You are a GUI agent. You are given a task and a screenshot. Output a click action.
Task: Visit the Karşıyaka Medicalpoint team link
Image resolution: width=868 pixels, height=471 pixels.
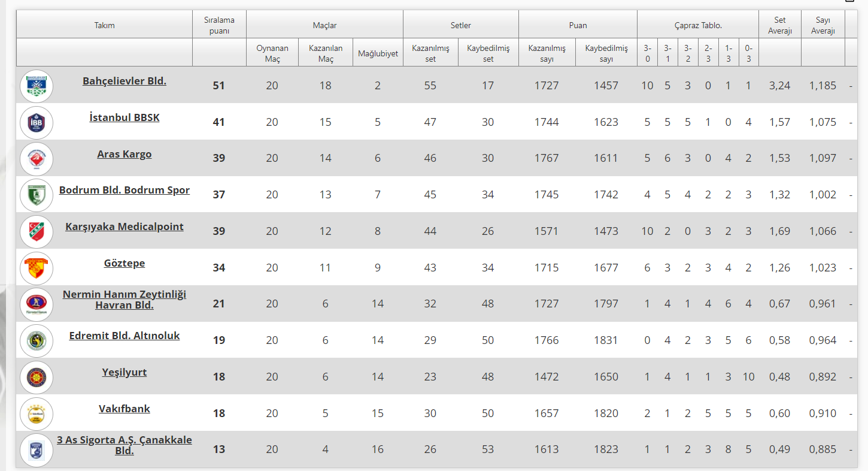coord(125,227)
